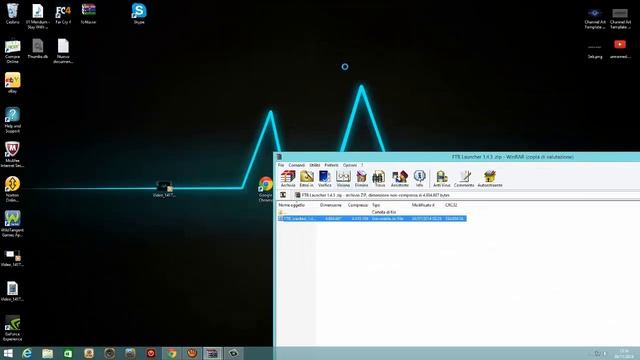Open the File menu in WinRAR

click(281, 165)
